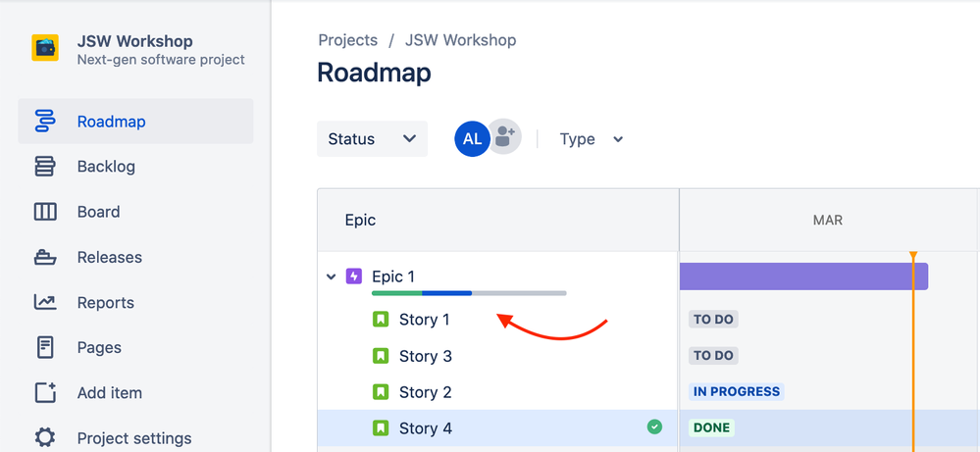
Task: Select the Epic 1 row label
Action: click(393, 276)
